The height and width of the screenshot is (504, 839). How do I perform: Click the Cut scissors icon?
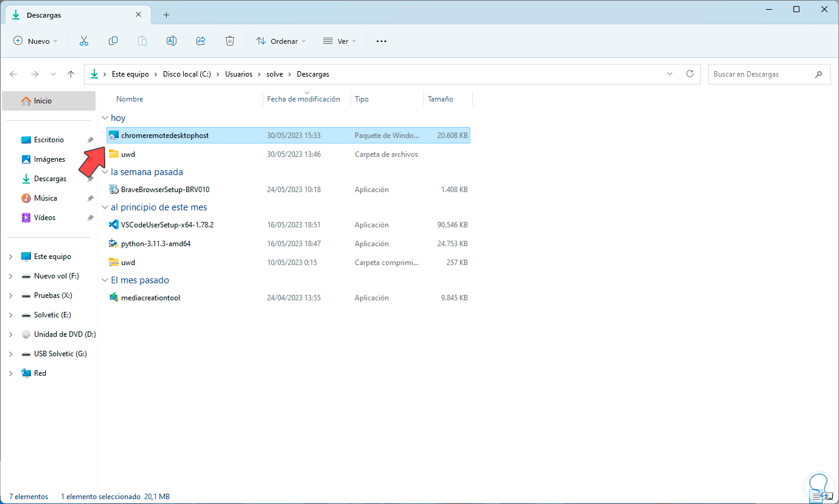pyautogui.click(x=84, y=41)
